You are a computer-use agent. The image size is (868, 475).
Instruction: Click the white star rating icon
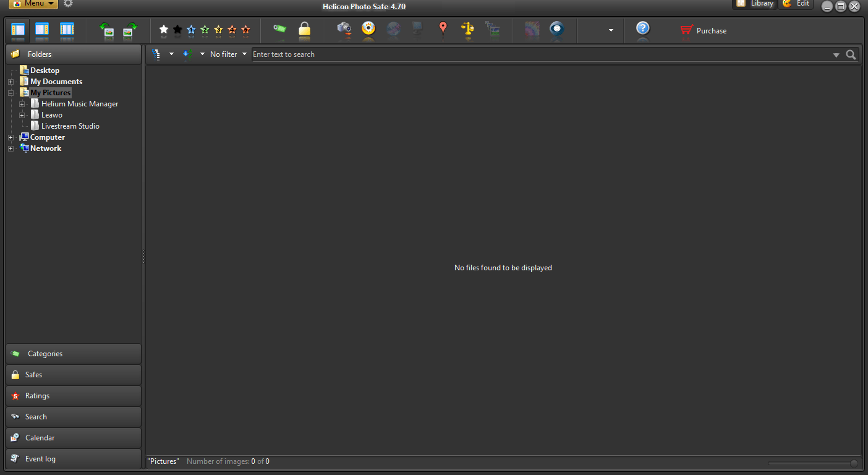[x=164, y=30]
